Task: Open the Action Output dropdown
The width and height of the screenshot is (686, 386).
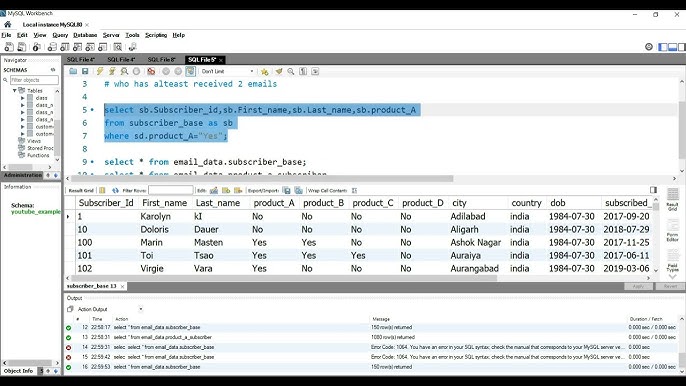Action: [109, 309]
